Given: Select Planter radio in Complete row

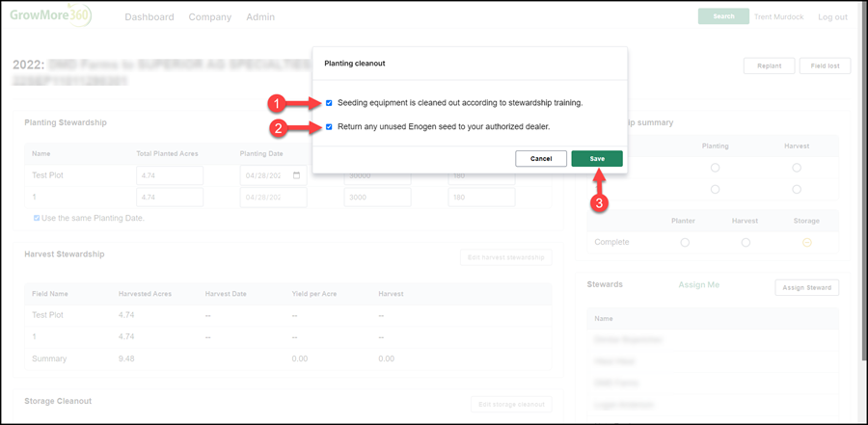Looking at the screenshot, I should (686, 243).
